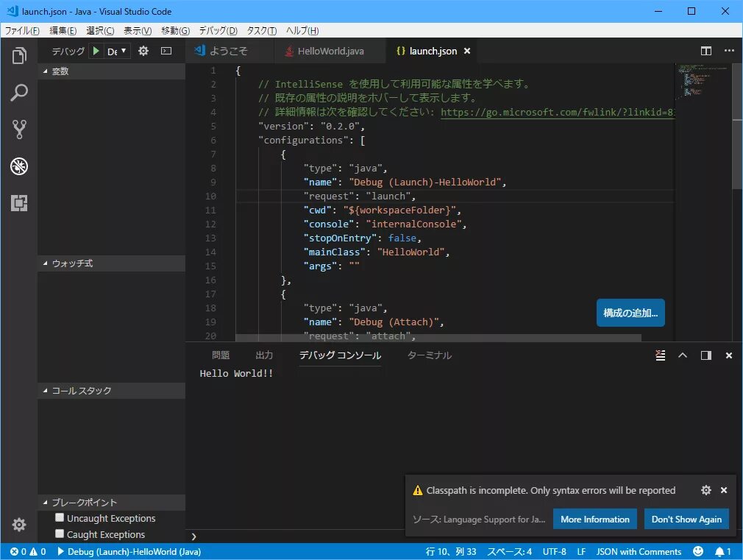Change line ending LF in status bar
The image size is (743, 560).
pos(581,551)
